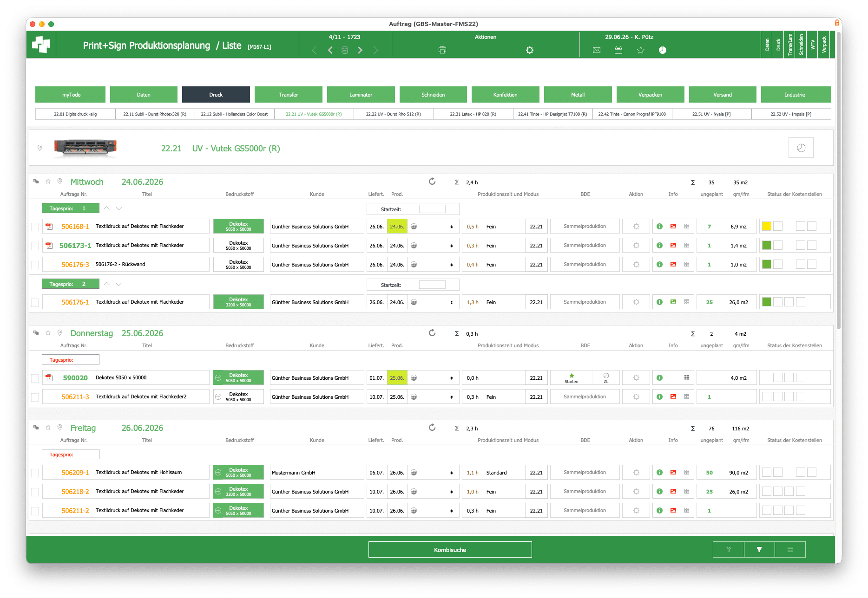
Task: Open the PDF icon for order 506168-1
Action: 49,227
